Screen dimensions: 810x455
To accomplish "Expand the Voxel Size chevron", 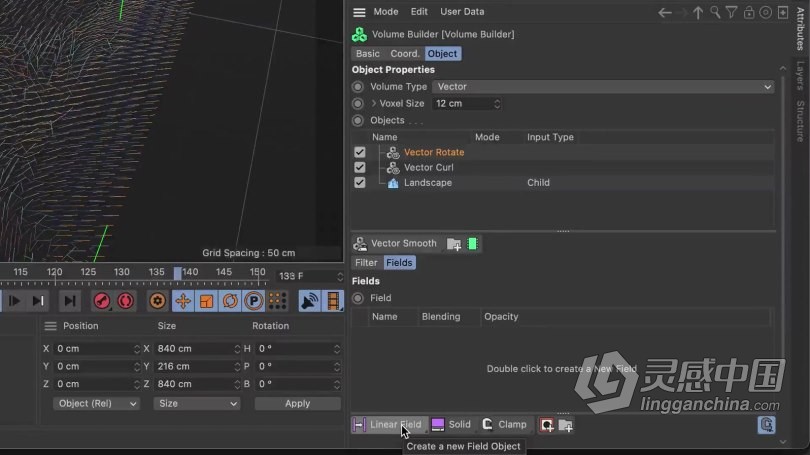I will point(373,103).
